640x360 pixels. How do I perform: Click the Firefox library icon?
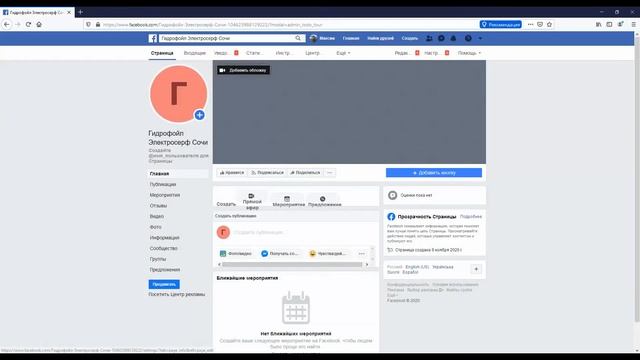(x=598, y=24)
